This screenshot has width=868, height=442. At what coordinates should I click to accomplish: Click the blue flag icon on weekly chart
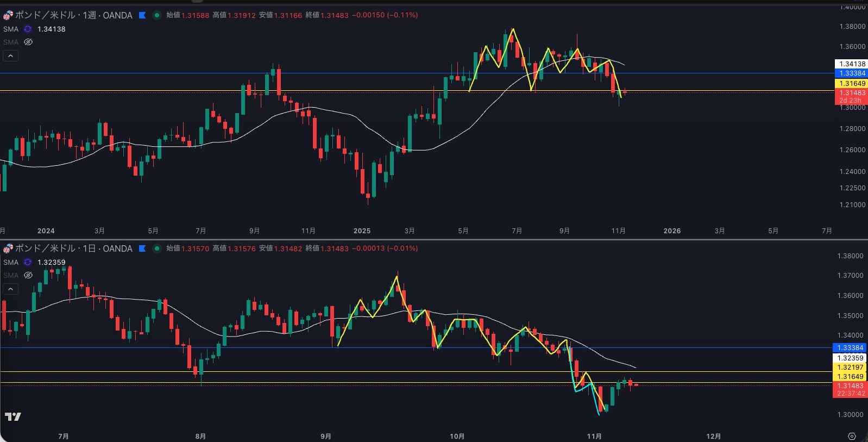[x=142, y=15]
